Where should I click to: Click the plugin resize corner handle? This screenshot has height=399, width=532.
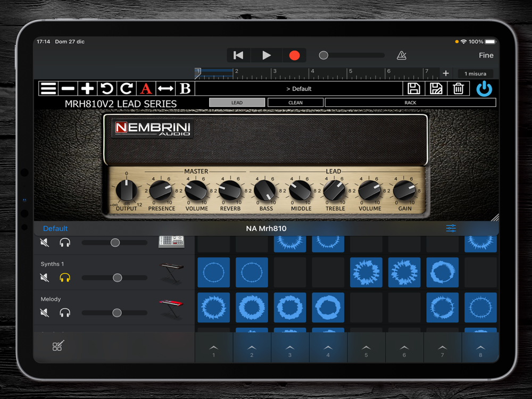point(495,217)
